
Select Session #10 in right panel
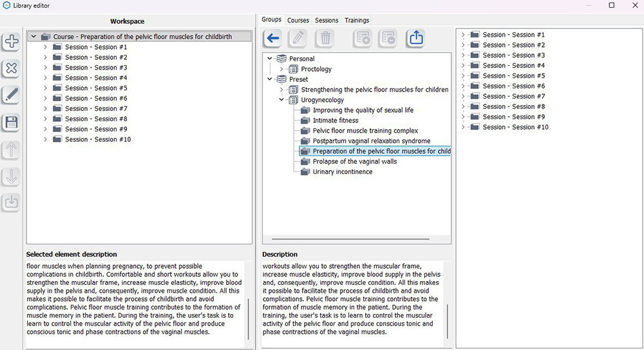[515, 127]
